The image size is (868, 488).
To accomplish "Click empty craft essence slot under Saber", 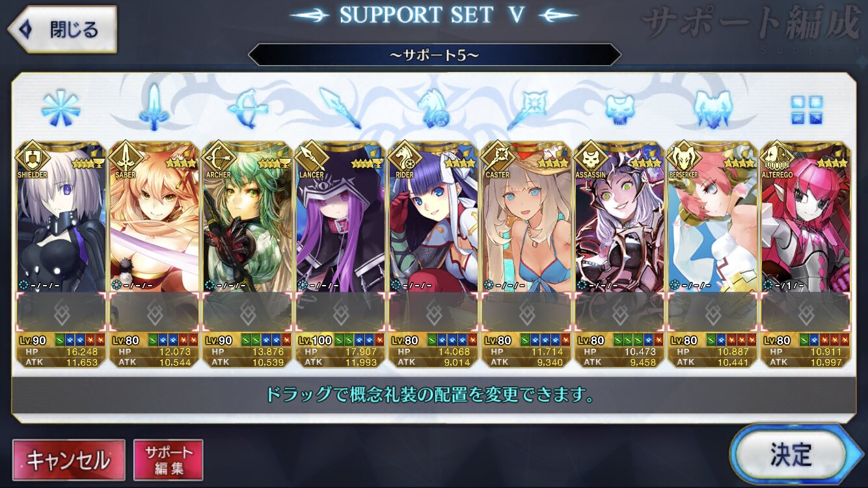I will pyautogui.click(x=155, y=312).
